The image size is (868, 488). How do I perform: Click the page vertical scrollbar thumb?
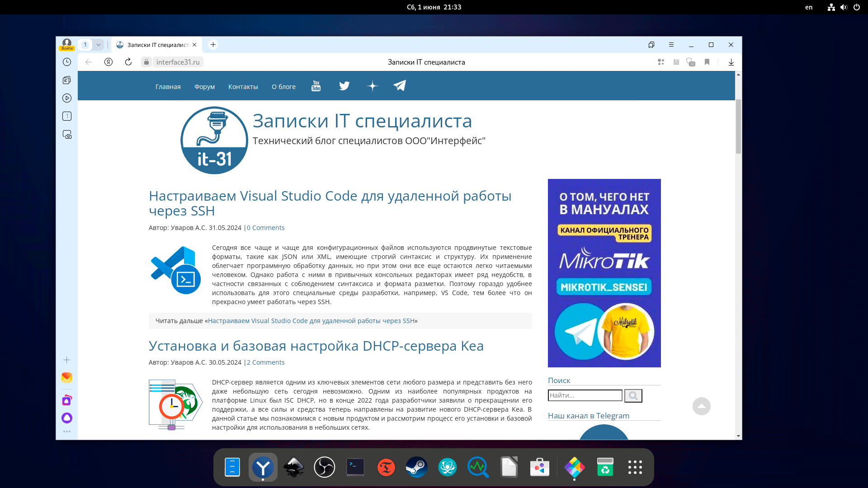click(x=738, y=127)
